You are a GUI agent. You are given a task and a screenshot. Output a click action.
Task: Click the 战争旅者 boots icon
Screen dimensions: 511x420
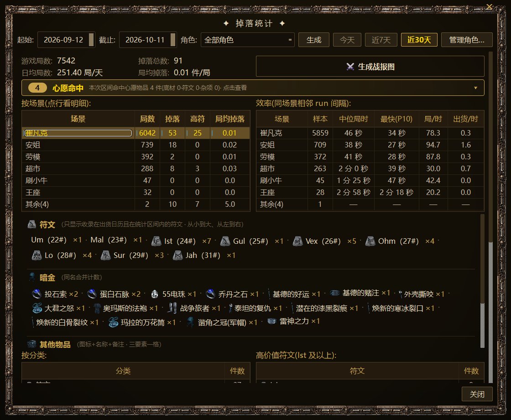173,308
